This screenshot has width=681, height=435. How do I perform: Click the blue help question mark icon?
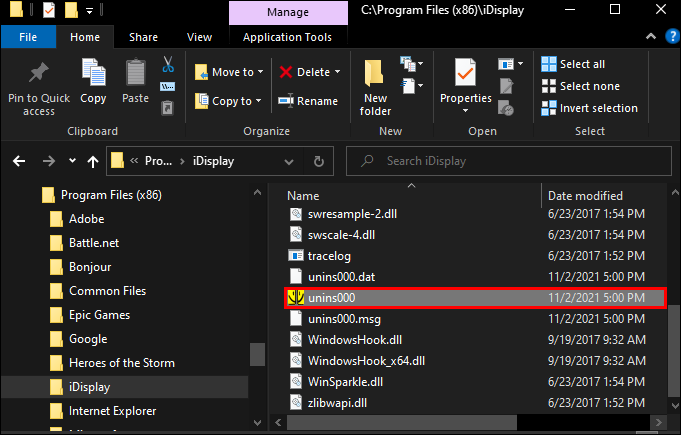pos(672,36)
